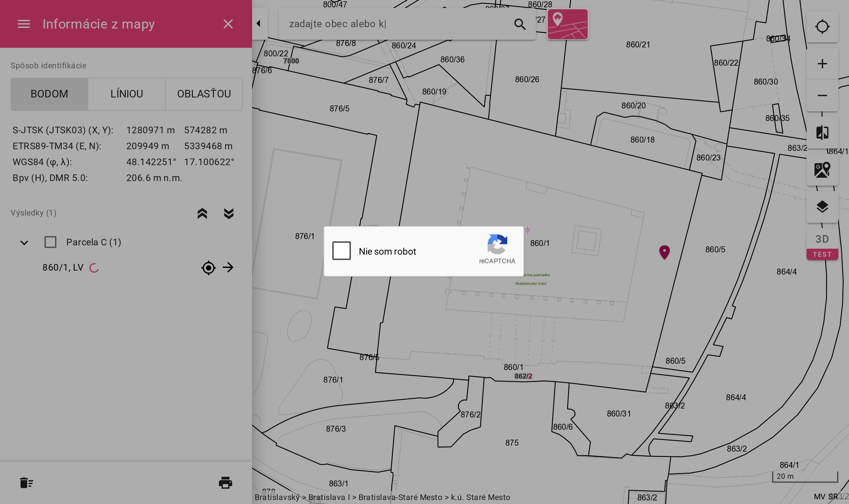Viewport: 849px width, 504px height.
Task: Collapse all results with double up chevron
Action: [202, 213]
